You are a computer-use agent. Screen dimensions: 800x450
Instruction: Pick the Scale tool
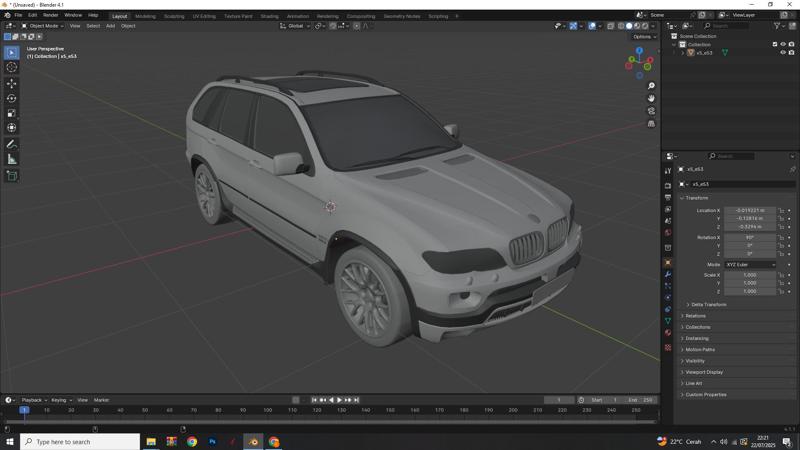(12, 113)
